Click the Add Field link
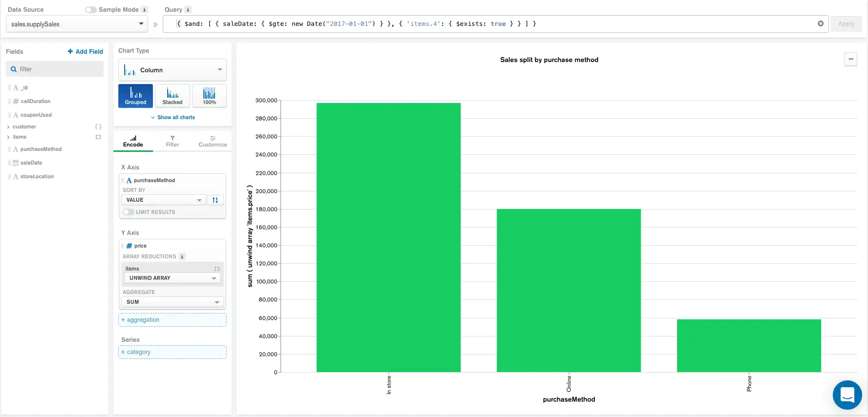 85,52
